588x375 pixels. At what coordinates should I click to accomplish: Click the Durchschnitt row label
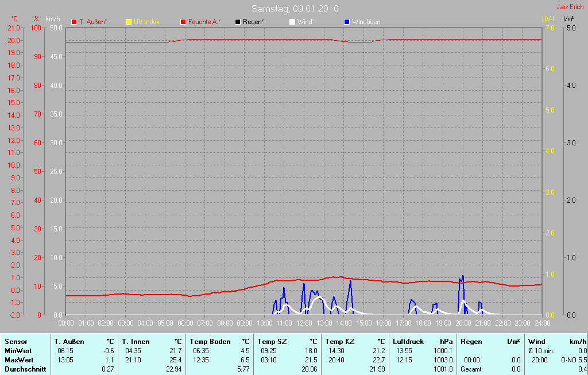click(x=25, y=369)
